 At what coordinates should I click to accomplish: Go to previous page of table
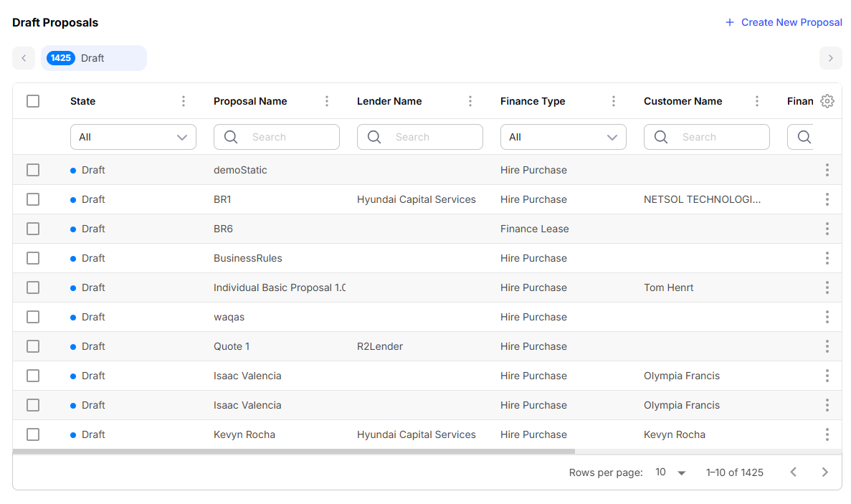coord(794,472)
